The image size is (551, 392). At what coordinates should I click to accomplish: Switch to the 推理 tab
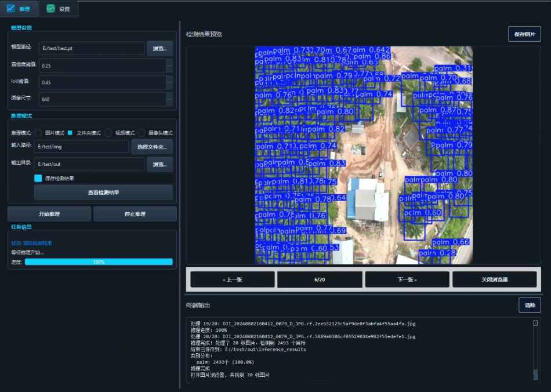(x=19, y=9)
